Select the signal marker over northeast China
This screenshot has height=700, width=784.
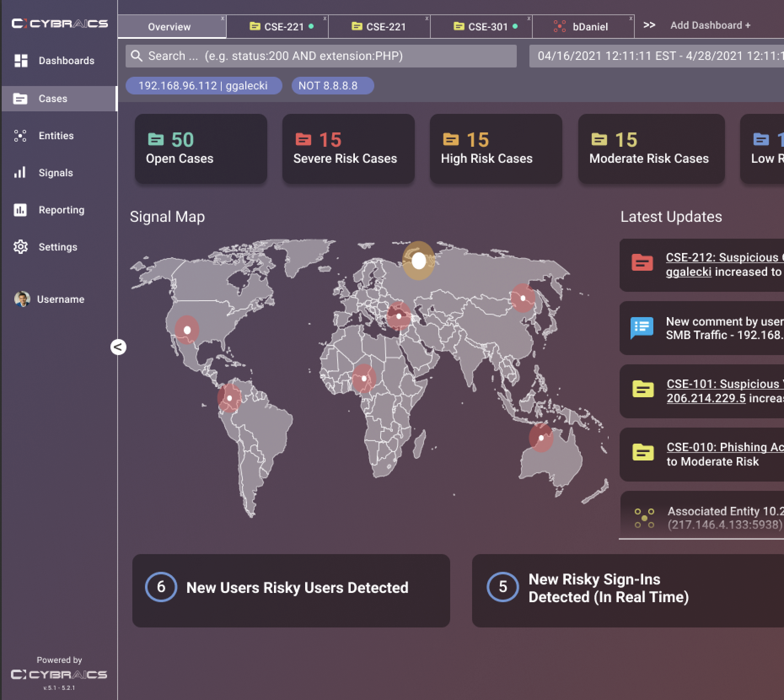523,298
